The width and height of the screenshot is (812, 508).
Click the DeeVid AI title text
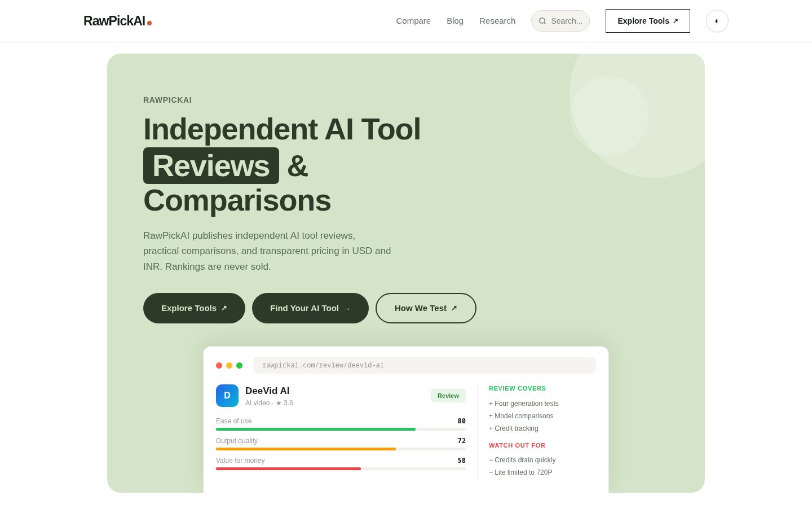(267, 391)
